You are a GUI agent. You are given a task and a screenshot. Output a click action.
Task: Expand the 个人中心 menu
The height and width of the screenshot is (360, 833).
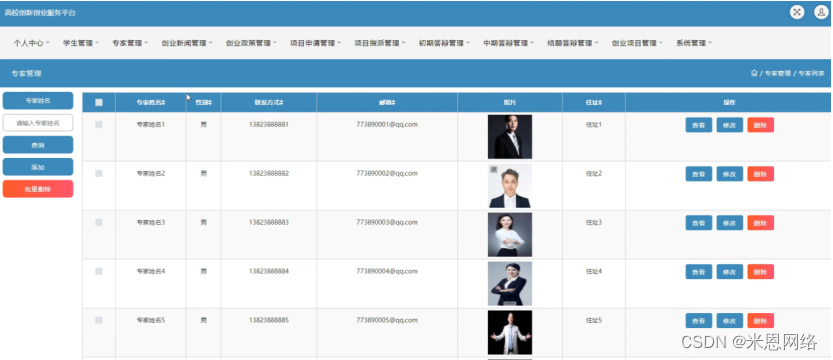[x=31, y=43]
